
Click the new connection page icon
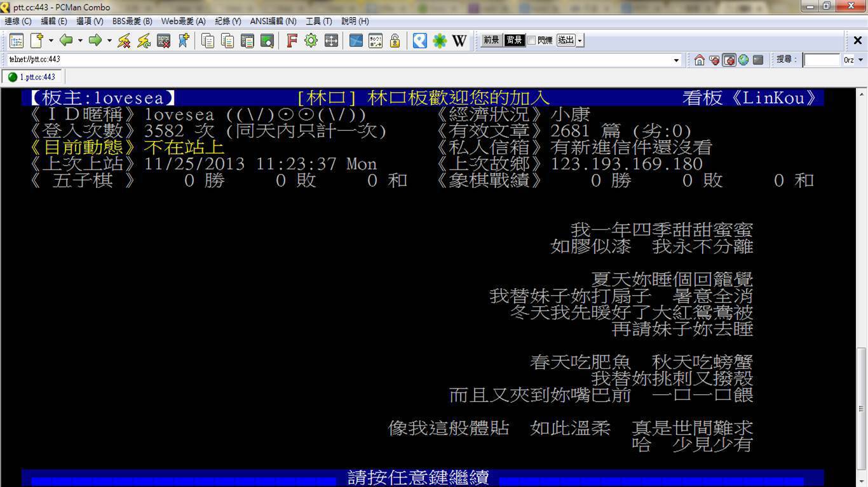point(36,41)
